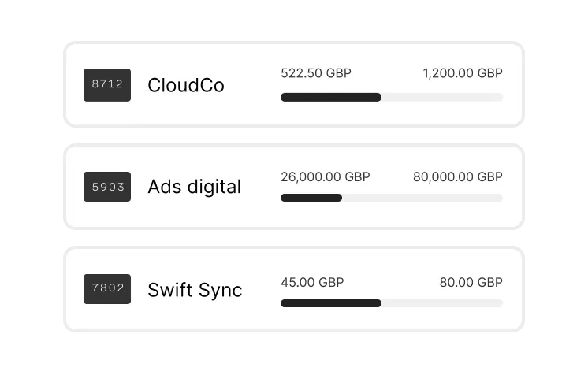Click the dark filled part of Ads digital's progress bar
This screenshot has height=375, width=588.
[x=311, y=198]
